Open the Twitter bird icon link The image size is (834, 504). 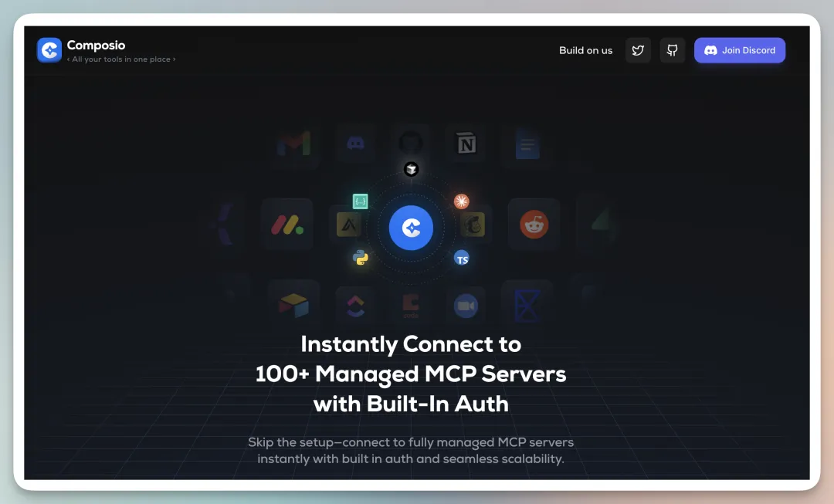tap(638, 50)
